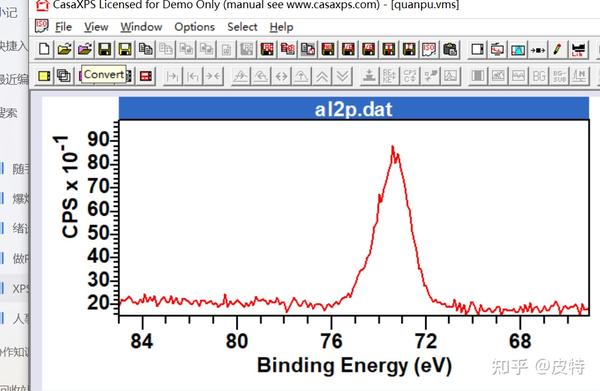Open the Options menu
This screenshot has width=600, height=391.
194,27
